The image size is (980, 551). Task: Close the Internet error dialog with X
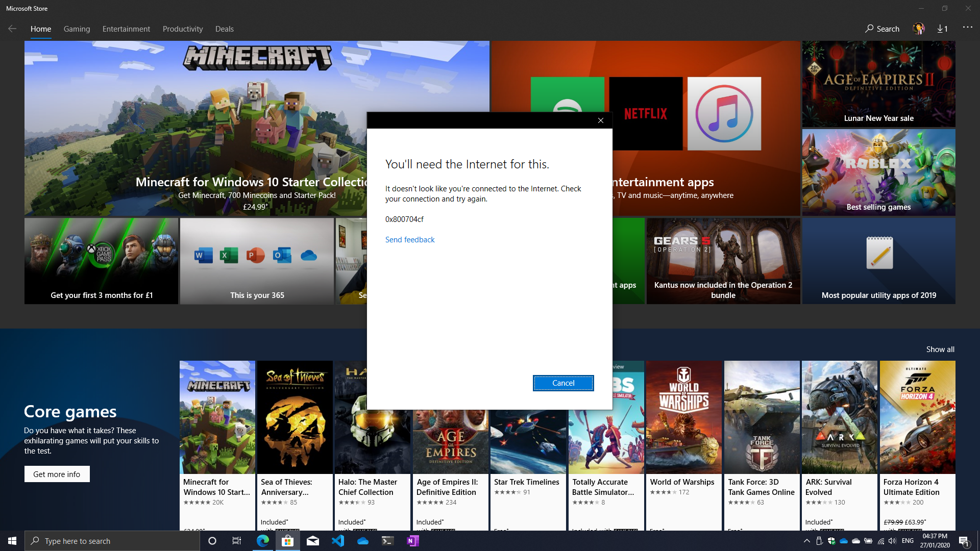click(x=601, y=120)
